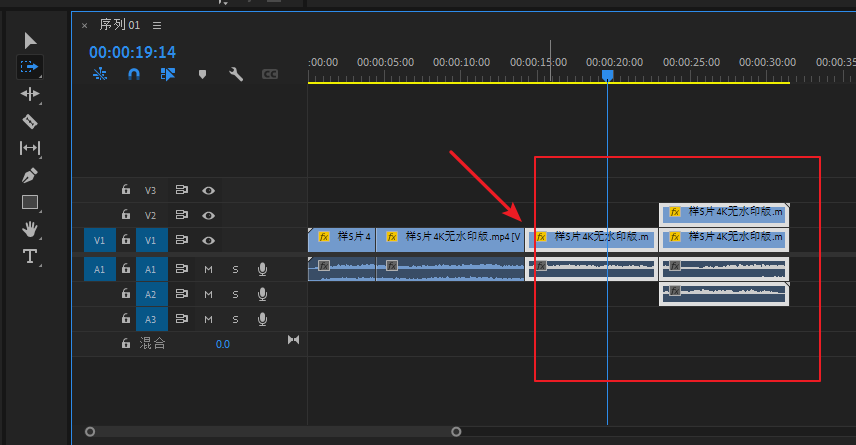Toggle timeline snapping magnet icon
The image size is (856, 445).
click(x=134, y=74)
